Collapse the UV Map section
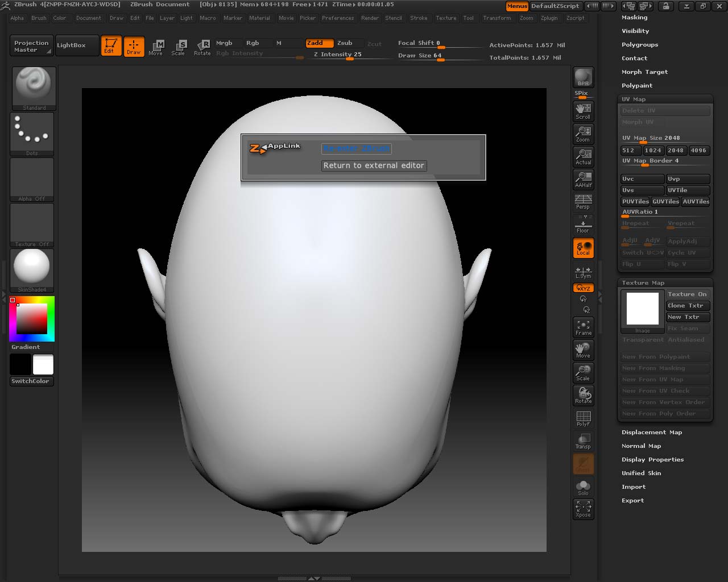The height and width of the screenshot is (582, 728). pos(634,99)
